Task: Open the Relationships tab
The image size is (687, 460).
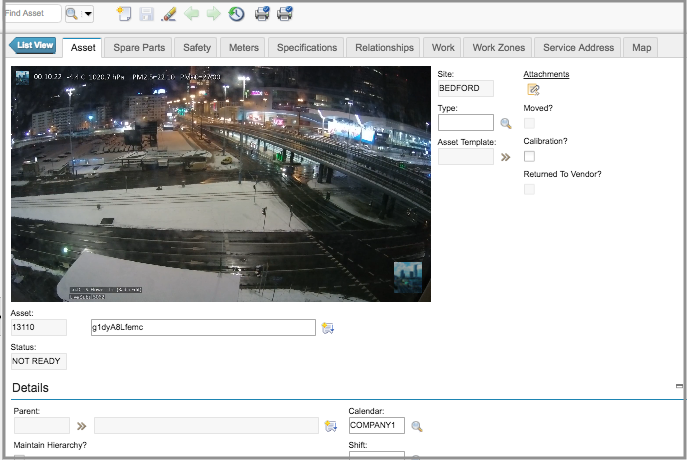Action: 384,48
